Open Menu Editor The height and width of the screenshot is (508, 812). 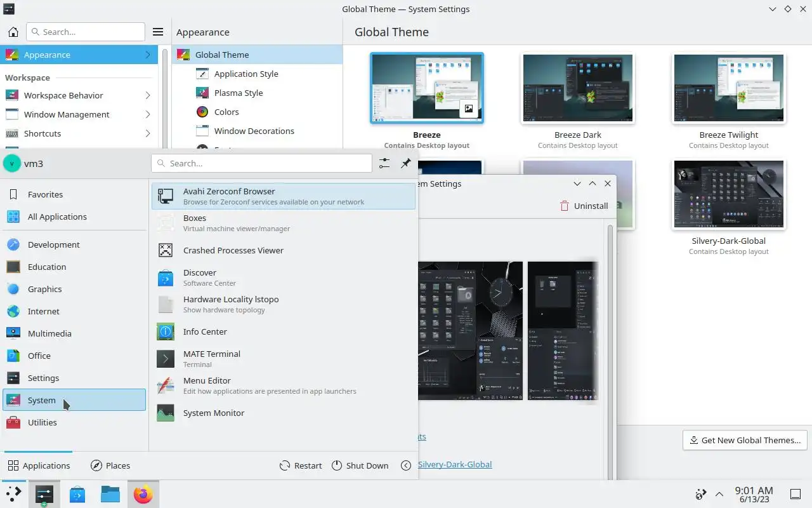coord(284,385)
